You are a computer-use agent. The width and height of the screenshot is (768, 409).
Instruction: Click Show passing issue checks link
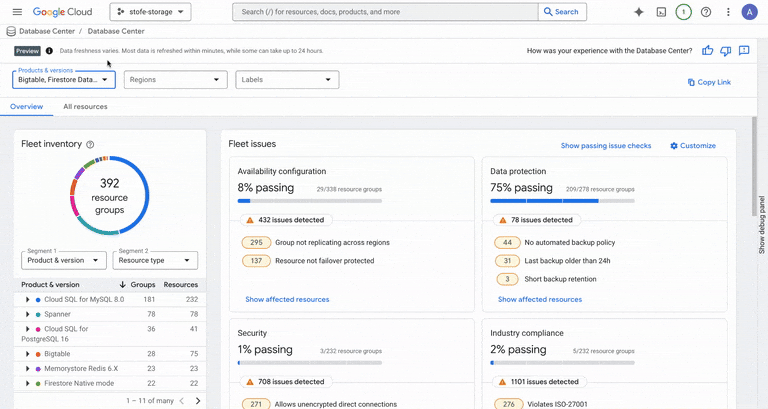[x=605, y=146]
